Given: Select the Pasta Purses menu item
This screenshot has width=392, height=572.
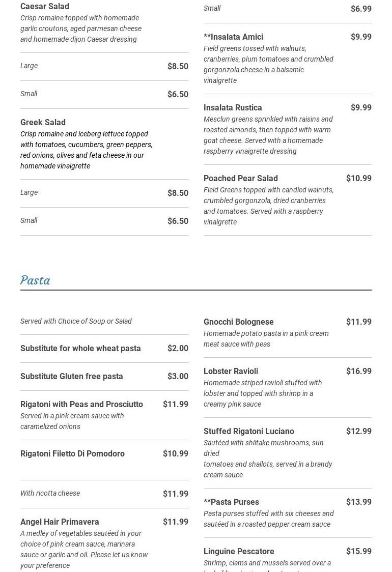Looking at the screenshot, I should [231, 502].
